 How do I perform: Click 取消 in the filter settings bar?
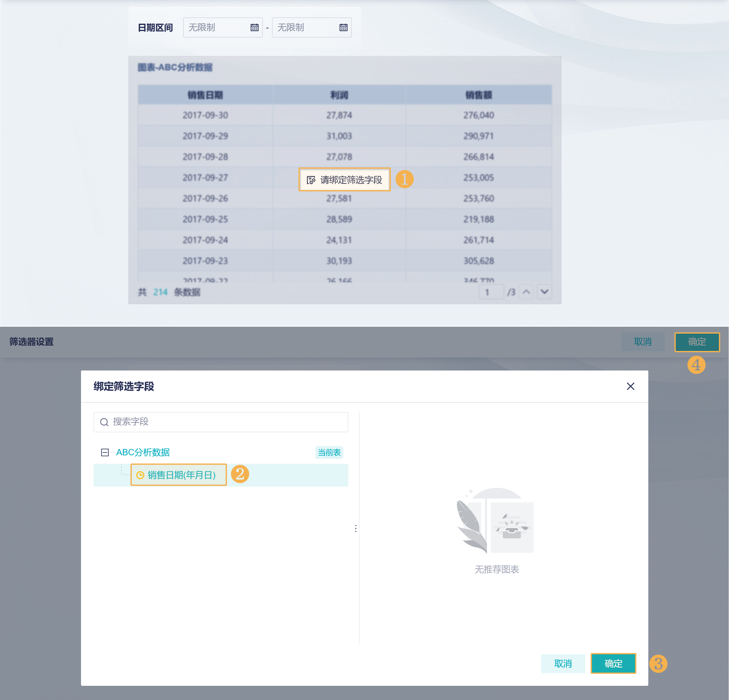[x=643, y=342]
